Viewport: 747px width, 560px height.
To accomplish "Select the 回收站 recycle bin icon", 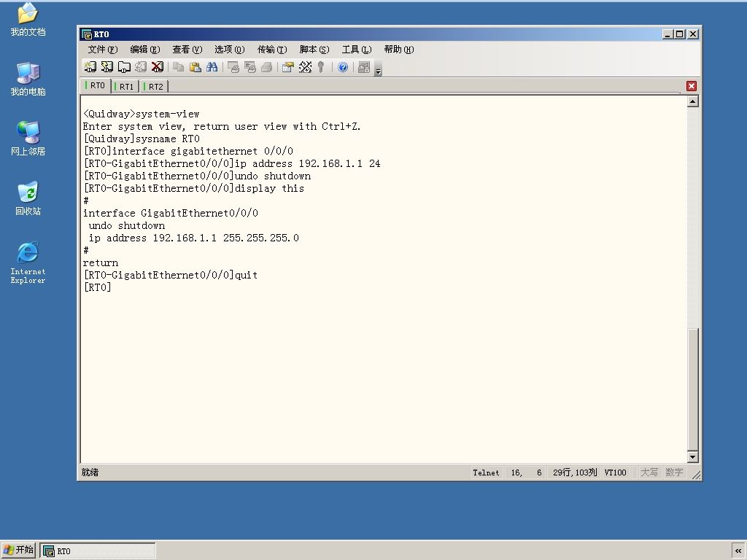I will pos(28,198).
